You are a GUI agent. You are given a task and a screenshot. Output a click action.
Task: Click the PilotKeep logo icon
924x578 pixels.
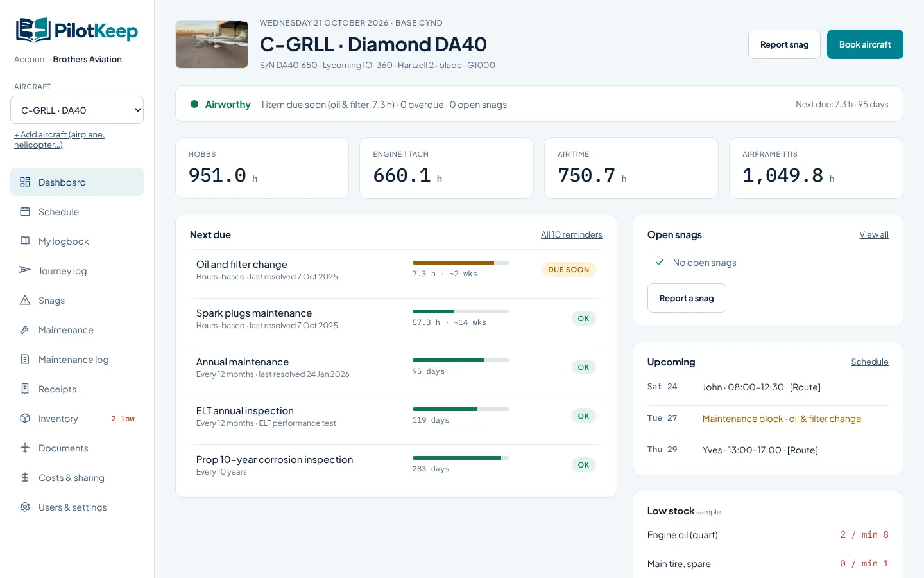[33, 30]
